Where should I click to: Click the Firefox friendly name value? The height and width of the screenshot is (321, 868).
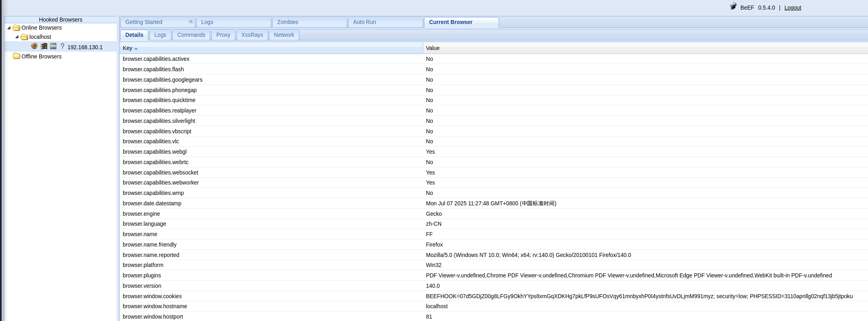434,245
